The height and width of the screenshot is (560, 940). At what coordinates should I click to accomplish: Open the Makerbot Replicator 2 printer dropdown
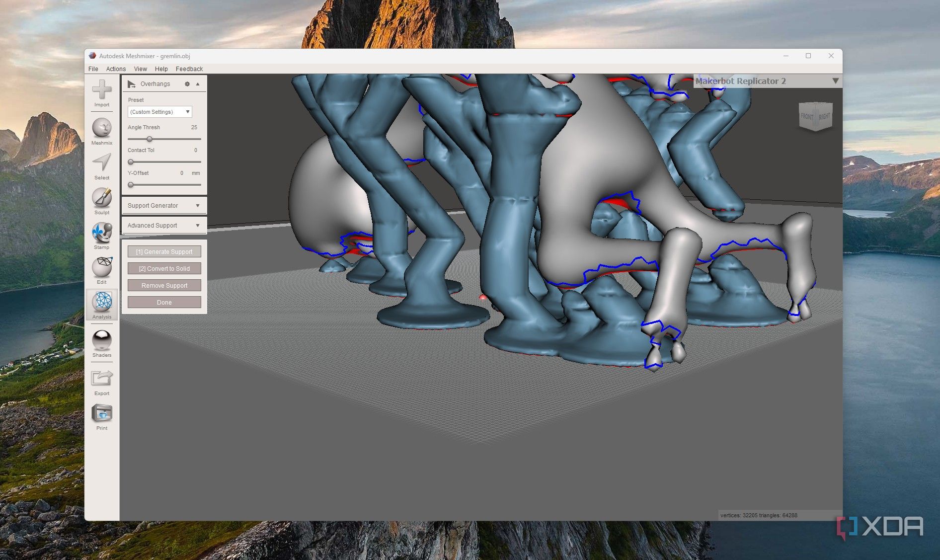[x=768, y=81]
